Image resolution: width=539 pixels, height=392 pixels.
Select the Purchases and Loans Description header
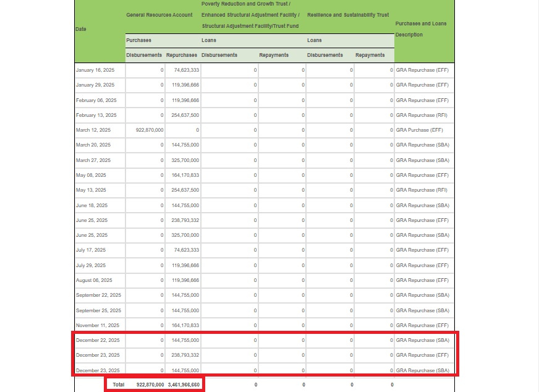click(x=420, y=29)
